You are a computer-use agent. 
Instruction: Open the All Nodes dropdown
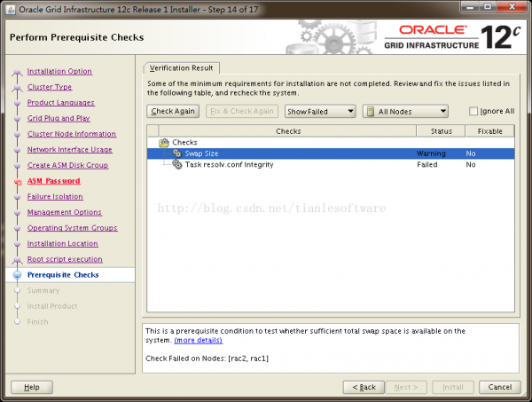[x=405, y=111]
